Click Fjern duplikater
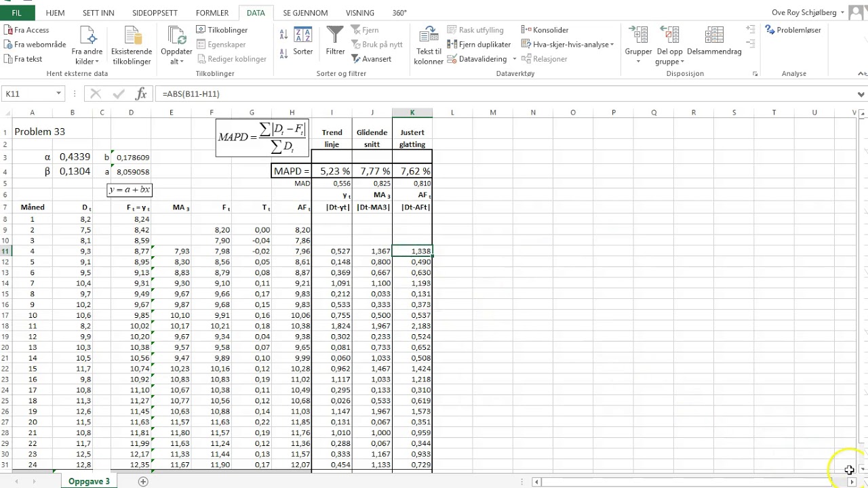Viewport: 868px width, 488px height. click(x=479, y=45)
